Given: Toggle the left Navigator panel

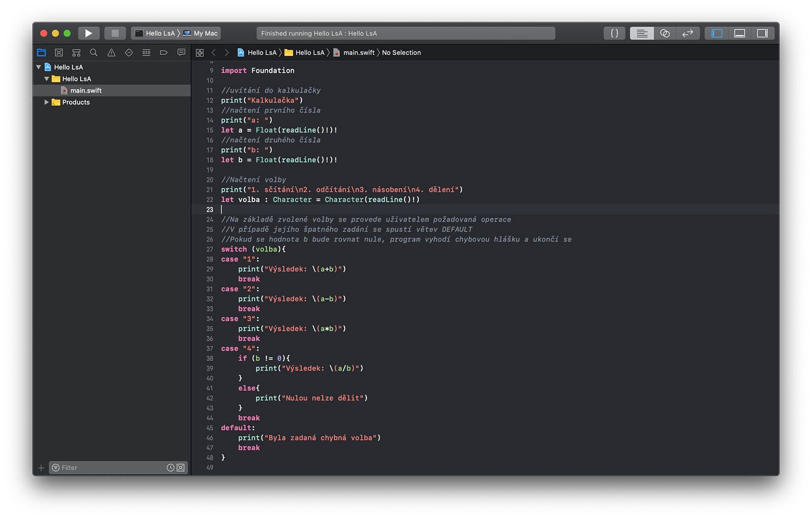Looking at the screenshot, I should tap(717, 33).
